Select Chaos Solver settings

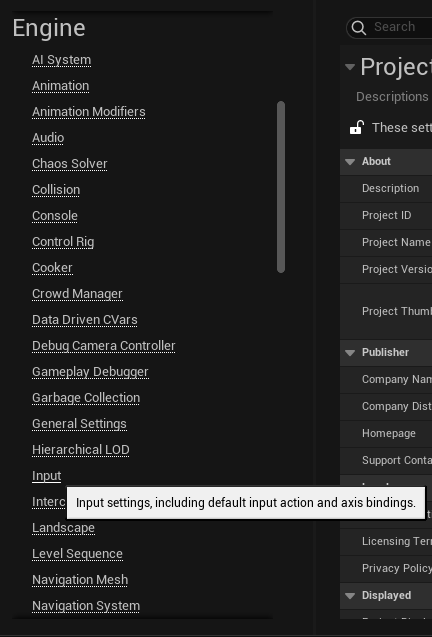69,164
